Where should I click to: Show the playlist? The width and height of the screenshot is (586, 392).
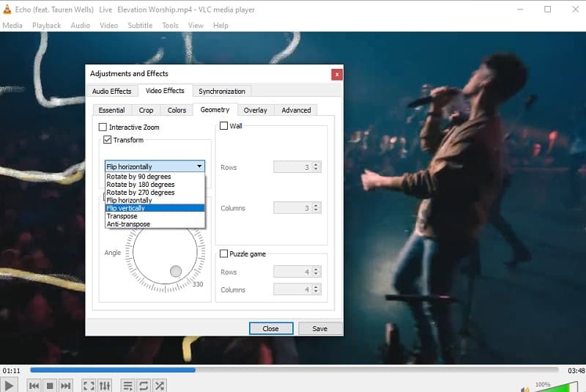click(x=127, y=385)
